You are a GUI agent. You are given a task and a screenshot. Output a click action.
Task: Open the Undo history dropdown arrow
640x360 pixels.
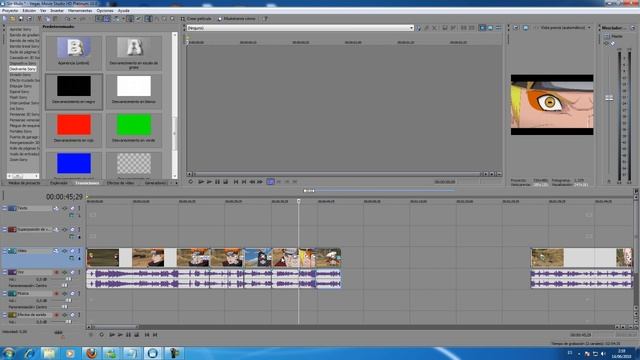coord(74,19)
